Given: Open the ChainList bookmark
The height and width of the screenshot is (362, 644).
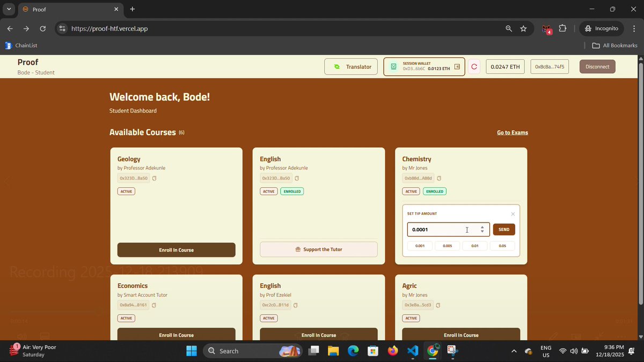Looking at the screenshot, I should point(21,46).
